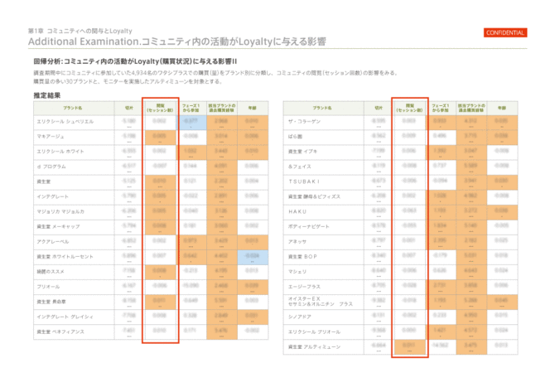Click the ボディーナビゲート brand name
Viewport: 555px width, 392px height.
point(309,226)
